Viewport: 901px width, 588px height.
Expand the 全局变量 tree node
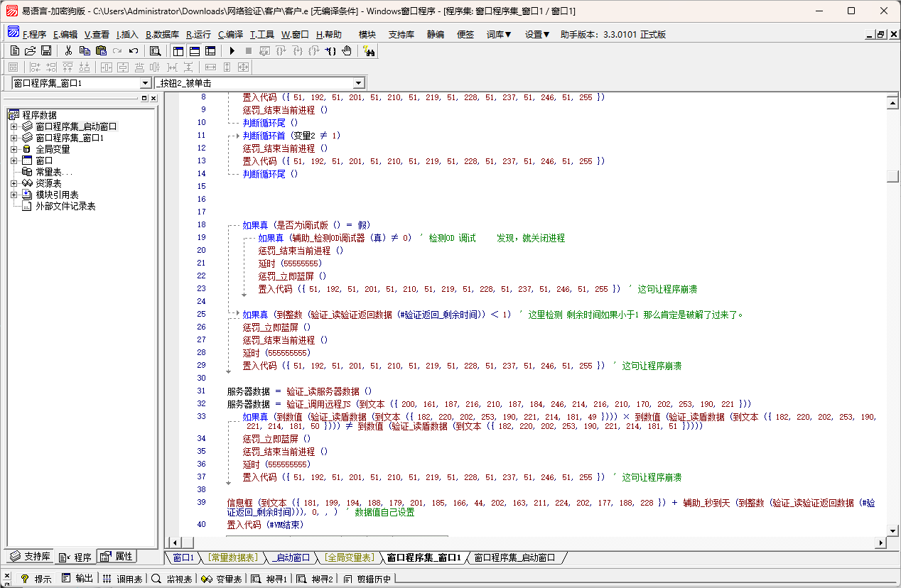click(x=14, y=149)
